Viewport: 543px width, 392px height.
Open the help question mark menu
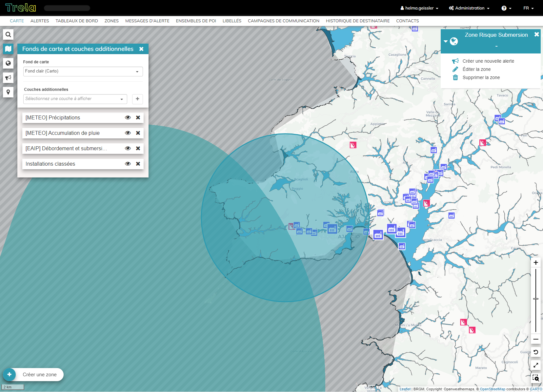[x=506, y=8]
